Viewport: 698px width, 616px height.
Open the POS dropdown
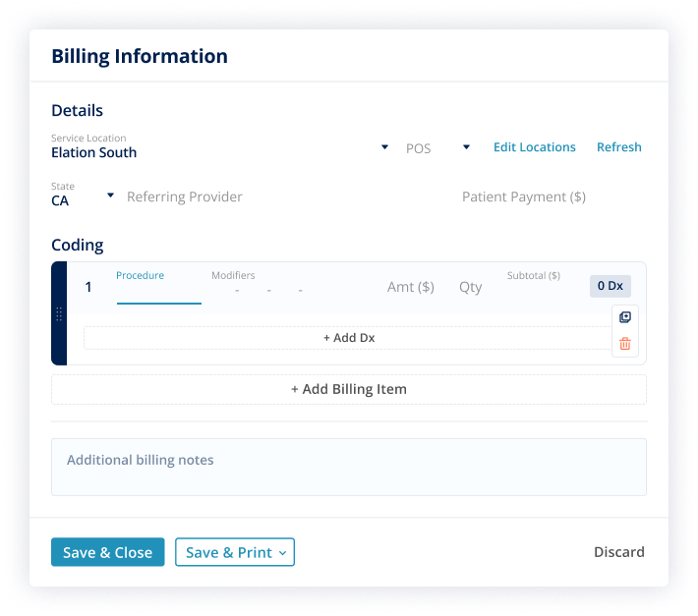(466, 147)
